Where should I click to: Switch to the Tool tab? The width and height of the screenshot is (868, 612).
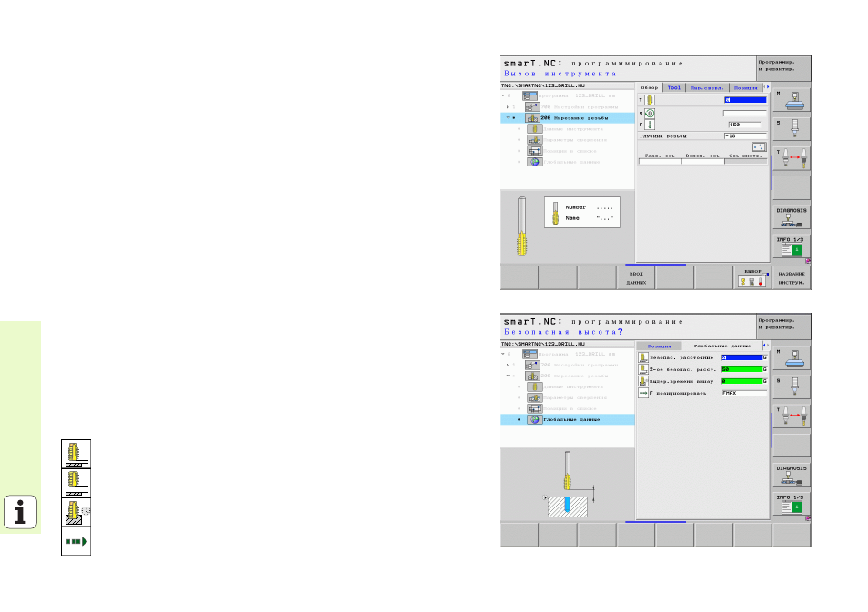674,88
